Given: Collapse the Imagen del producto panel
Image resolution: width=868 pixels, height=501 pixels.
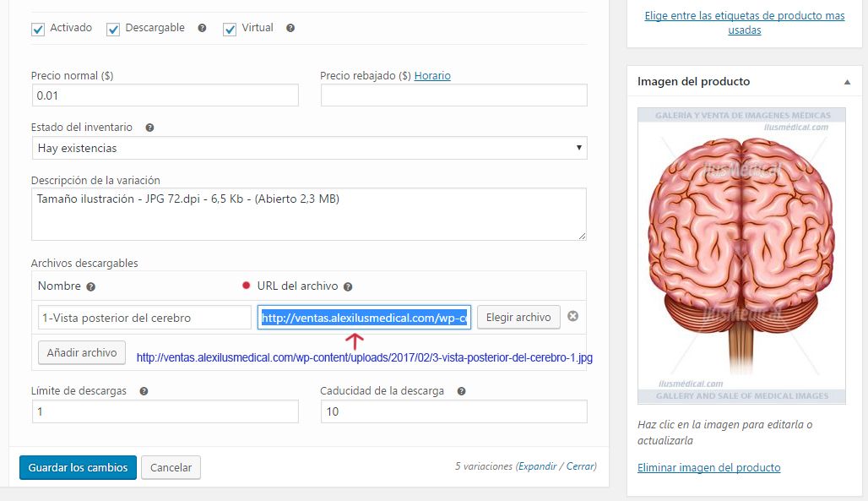Looking at the screenshot, I should click(x=847, y=82).
